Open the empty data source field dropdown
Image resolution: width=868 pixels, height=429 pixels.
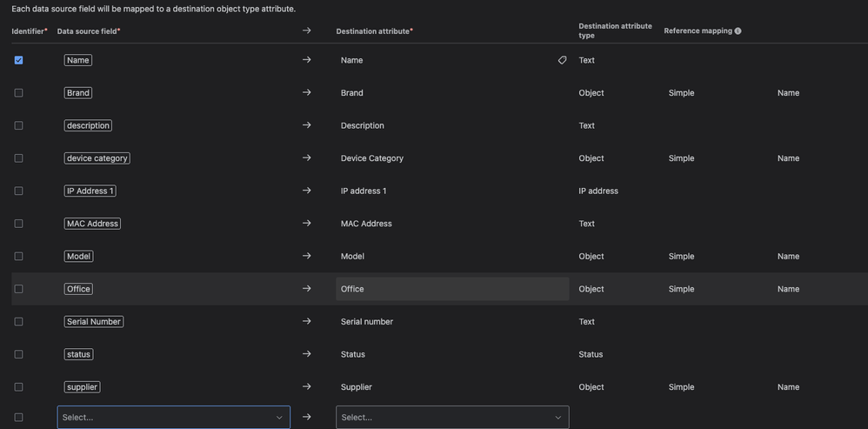point(173,418)
